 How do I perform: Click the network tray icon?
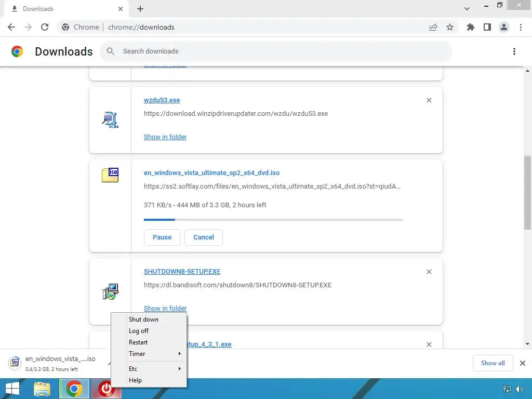click(x=507, y=389)
